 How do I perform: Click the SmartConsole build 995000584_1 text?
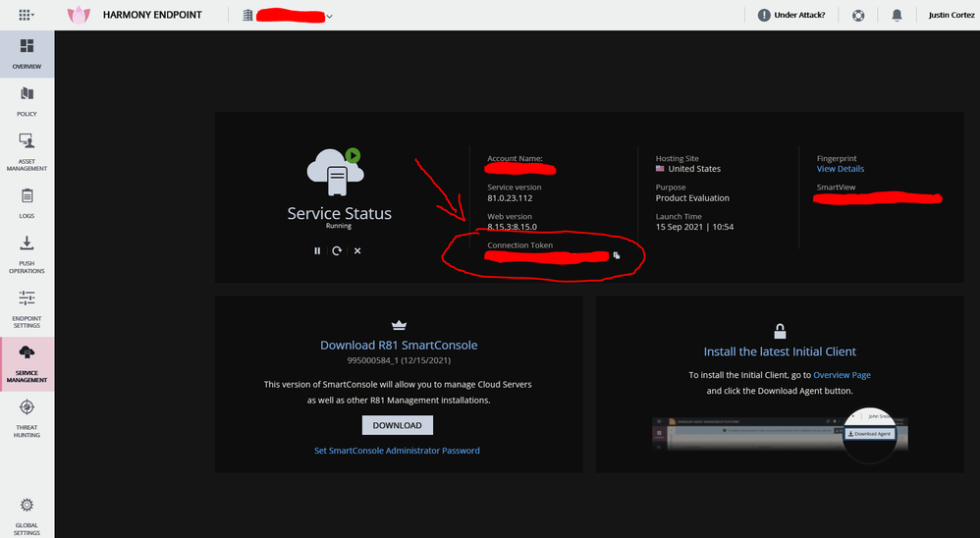[399, 360]
